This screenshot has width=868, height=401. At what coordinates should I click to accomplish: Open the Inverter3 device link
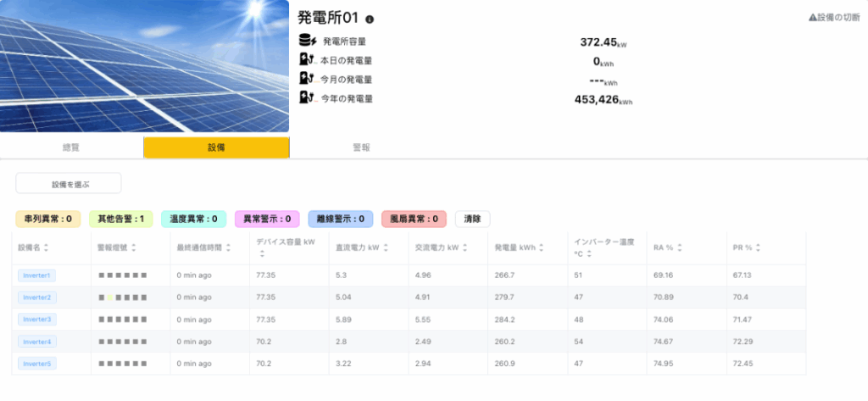point(37,320)
